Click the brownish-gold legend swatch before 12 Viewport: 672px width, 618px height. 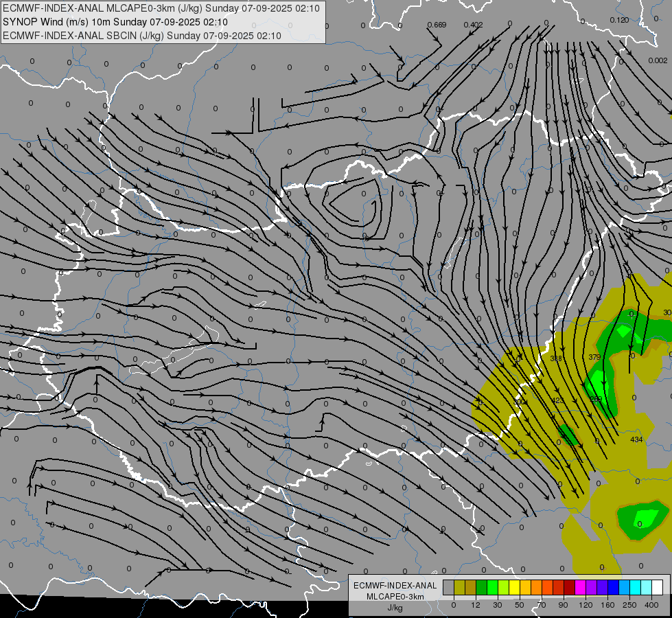point(471,587)
